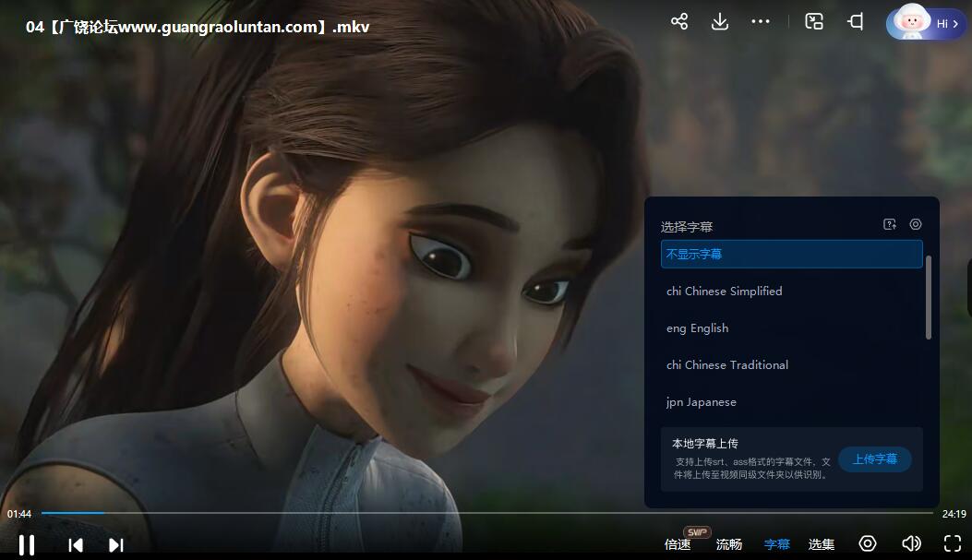The height and width of the screenshot is (560, 972).
Task: Toggle the 字幕 subtitle panel
Action: tap(776, 544)
